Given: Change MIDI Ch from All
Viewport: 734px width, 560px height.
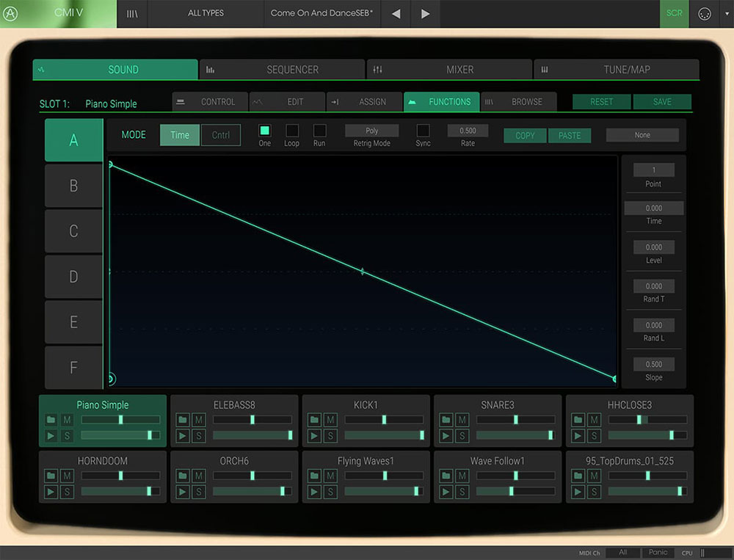Looking at the screenshot, I should click(x=622, y=553).
